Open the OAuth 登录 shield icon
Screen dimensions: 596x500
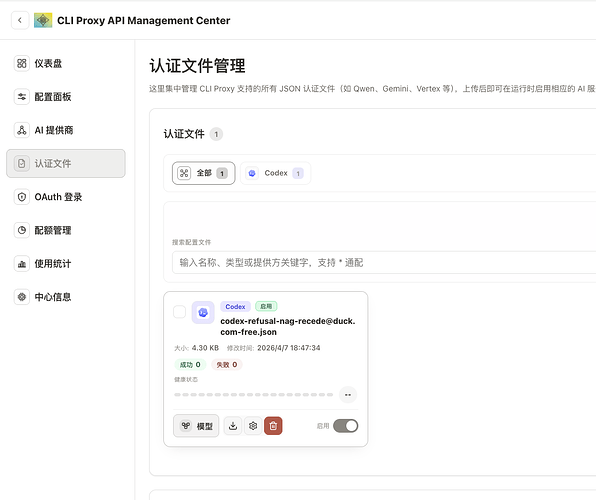[x=22, y=197]
